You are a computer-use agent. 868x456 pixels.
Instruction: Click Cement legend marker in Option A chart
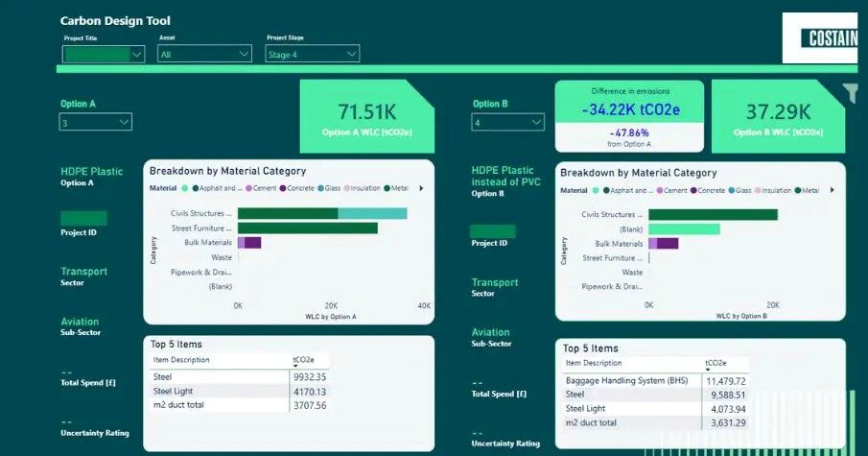(x=249, y=189)
